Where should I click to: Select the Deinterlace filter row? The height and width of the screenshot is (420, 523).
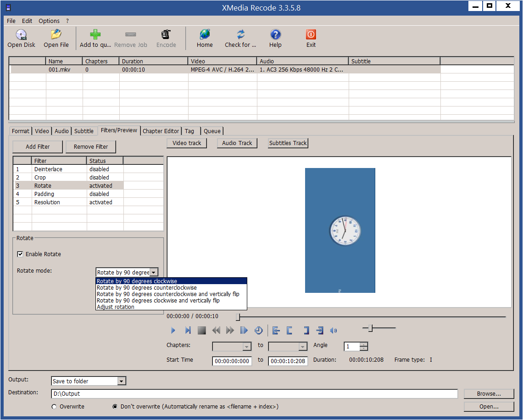click(68, 169)
